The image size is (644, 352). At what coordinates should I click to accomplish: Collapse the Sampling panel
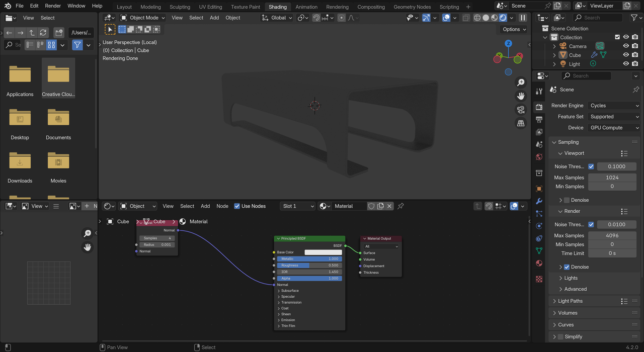[568, 142]
